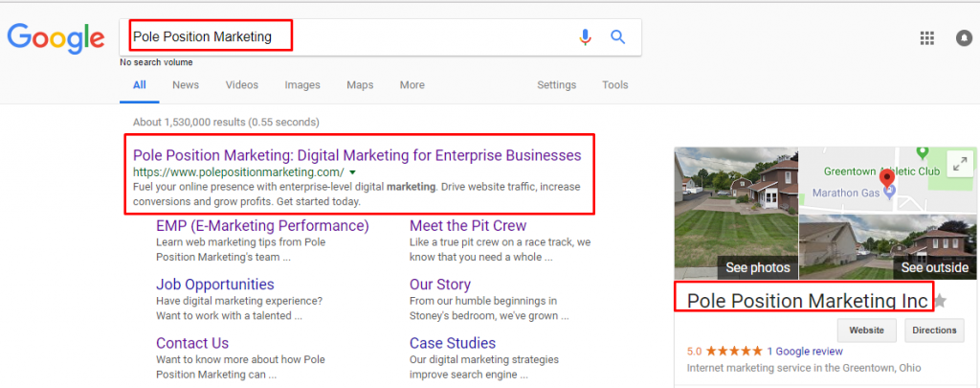This screenshot has height=388, width=980.
Task: Click the red map pin marker
Action: pyautogui.click(x=886, y=179)
